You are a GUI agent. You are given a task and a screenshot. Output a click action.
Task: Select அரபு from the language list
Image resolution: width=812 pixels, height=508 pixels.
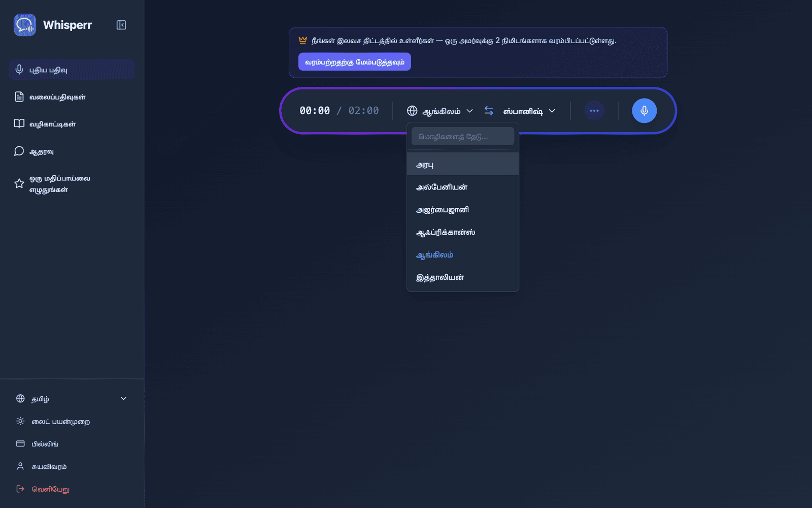(463, 165)
